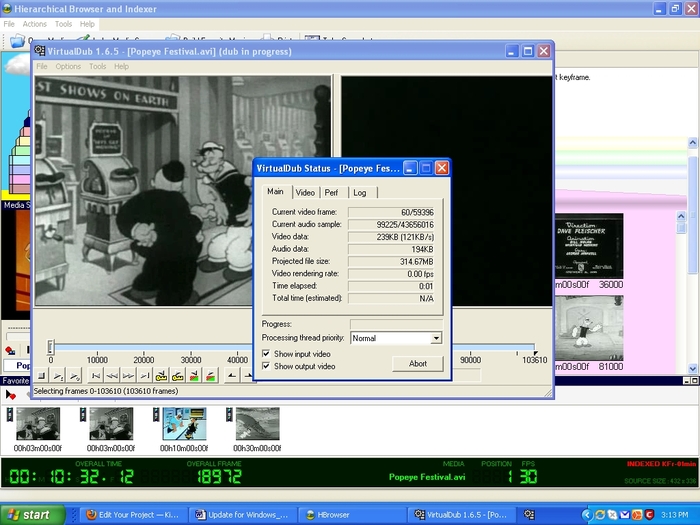700x525 pixels.
Task: Open the 00h10m00s00f color cartoon thumbnail
Action: pyautogui.click(x=184, y=424)
